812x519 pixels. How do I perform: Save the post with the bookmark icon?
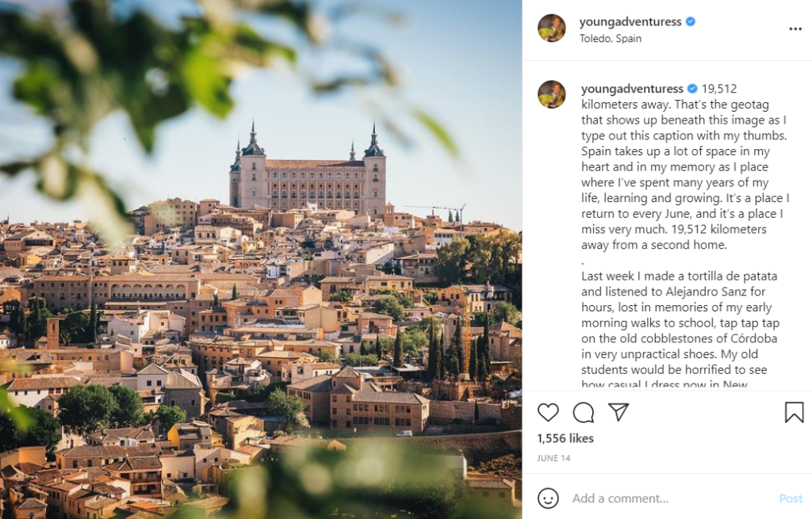(x=794, y=412)
